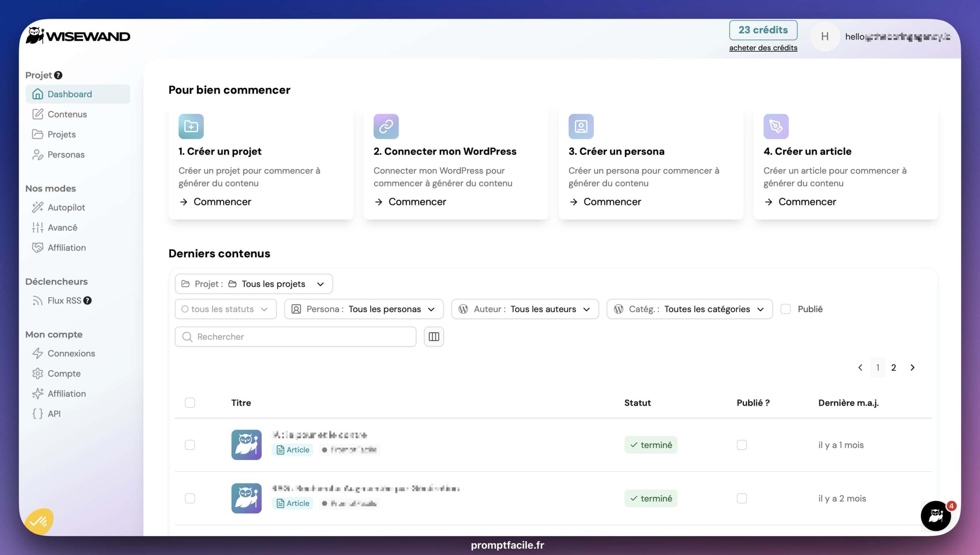The height and width of the screenshot is (555, 980).
Task: Click the Créer un article pen icon
Action: point(776,126)
